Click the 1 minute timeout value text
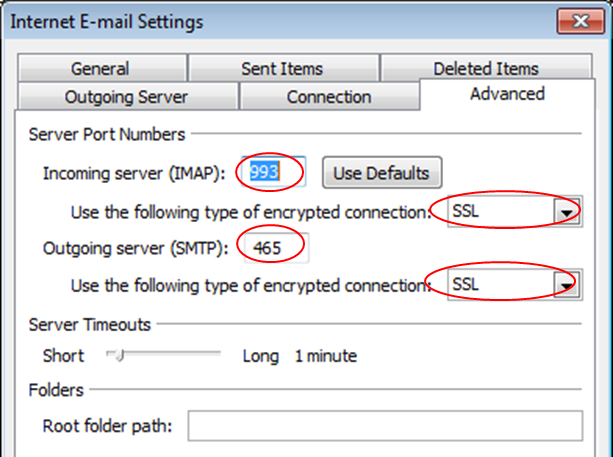The width and height of the screenshot is (613, 457). pyautogui.click(x=326, y=356)
